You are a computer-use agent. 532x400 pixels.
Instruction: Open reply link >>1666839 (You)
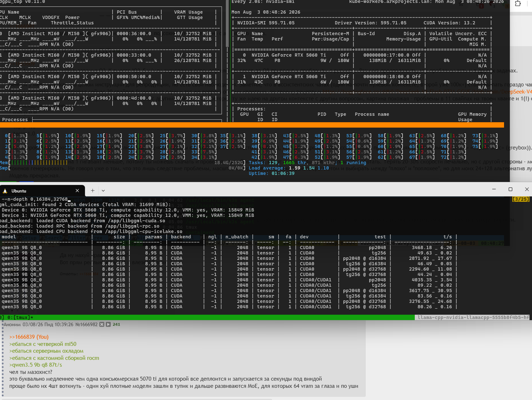[29, 337]
